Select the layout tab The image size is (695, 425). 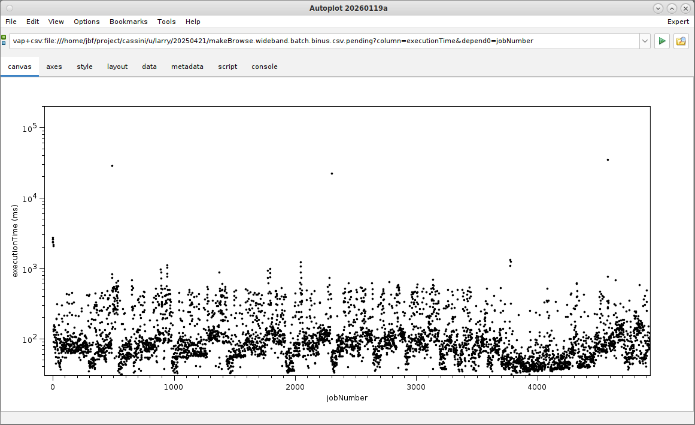tap(117, 67)
